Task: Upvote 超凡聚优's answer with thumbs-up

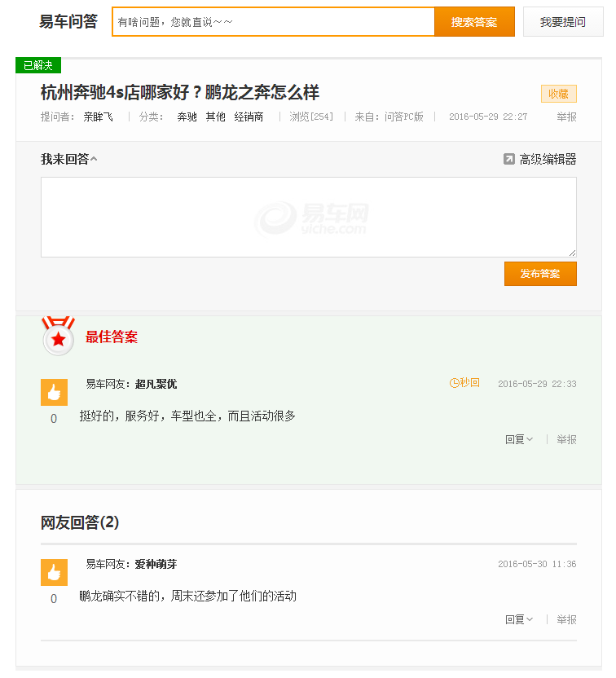Action: click(x=54, y=392)
